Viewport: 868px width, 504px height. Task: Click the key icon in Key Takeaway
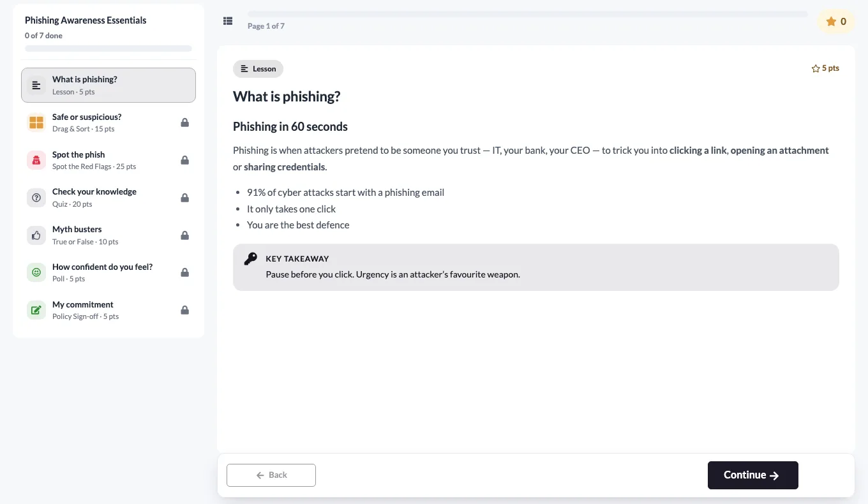(x=251, y=258)
